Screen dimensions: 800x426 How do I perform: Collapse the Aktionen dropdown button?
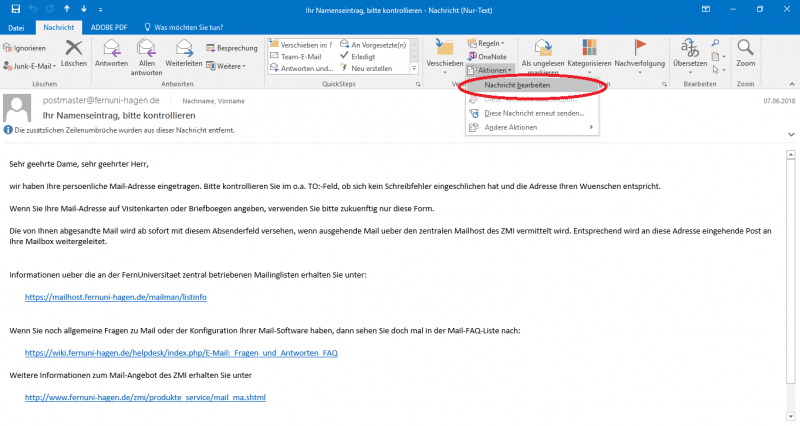(489, 70)
